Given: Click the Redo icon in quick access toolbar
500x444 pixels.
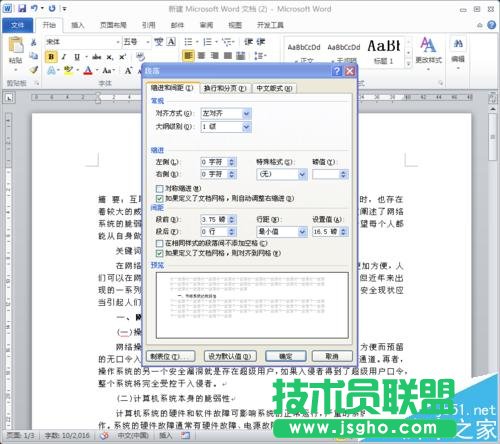Looking at the screenshot, I should pos(52,8).
